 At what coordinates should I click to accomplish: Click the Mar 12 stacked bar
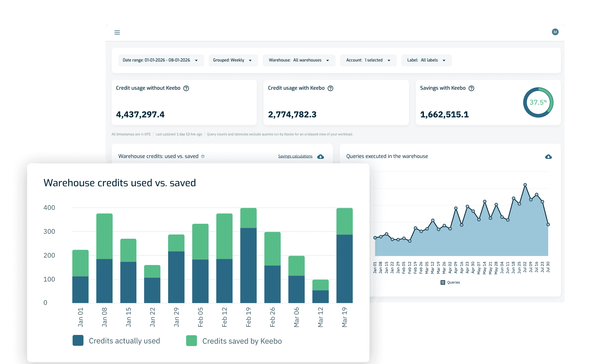(x=320, y=291)
